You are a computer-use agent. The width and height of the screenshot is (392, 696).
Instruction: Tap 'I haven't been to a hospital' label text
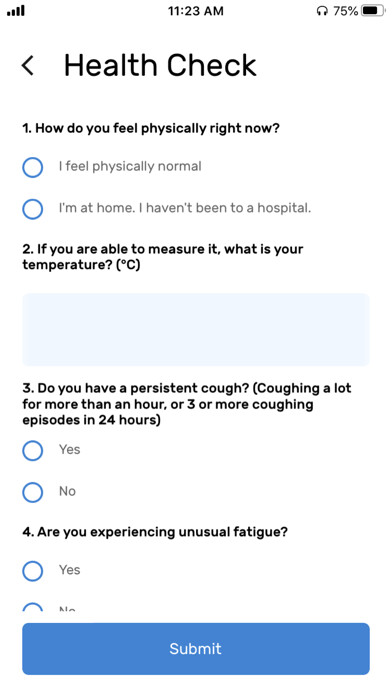coord(225,208)
